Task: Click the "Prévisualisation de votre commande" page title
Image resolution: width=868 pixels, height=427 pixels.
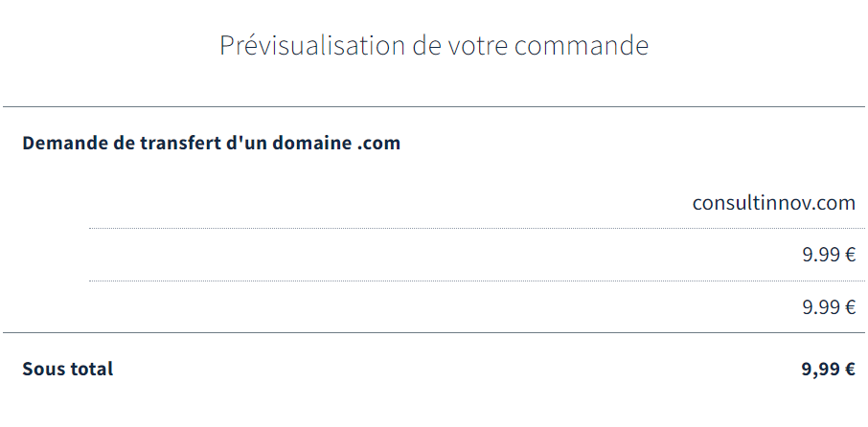Action: 434,46
